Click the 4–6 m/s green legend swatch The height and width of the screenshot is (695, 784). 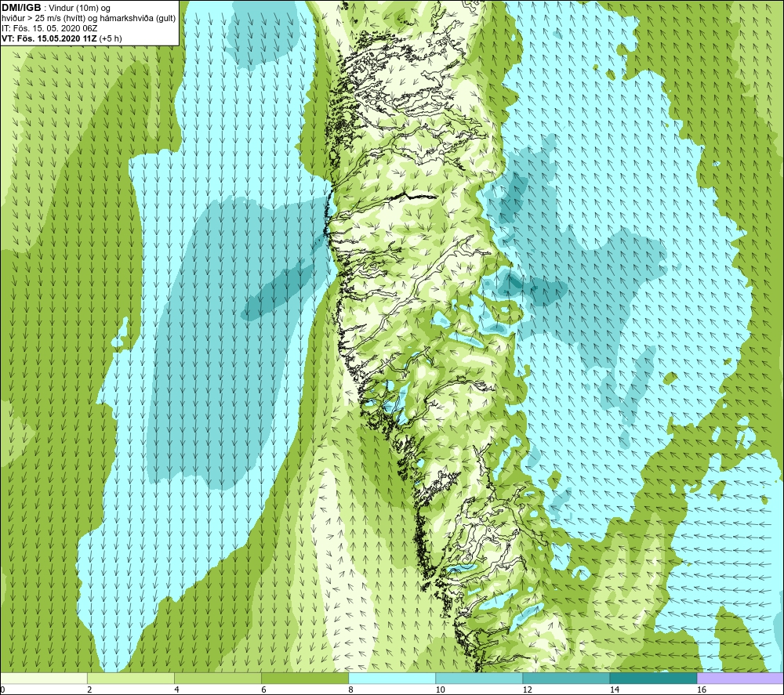(218, 678)
